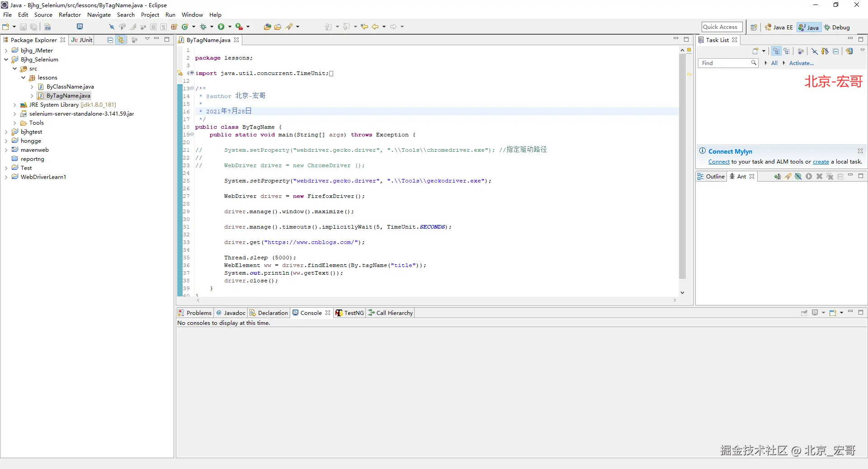Click the editor vertical scrollbar
Viewport: 868px width, 469px height.
682,166
